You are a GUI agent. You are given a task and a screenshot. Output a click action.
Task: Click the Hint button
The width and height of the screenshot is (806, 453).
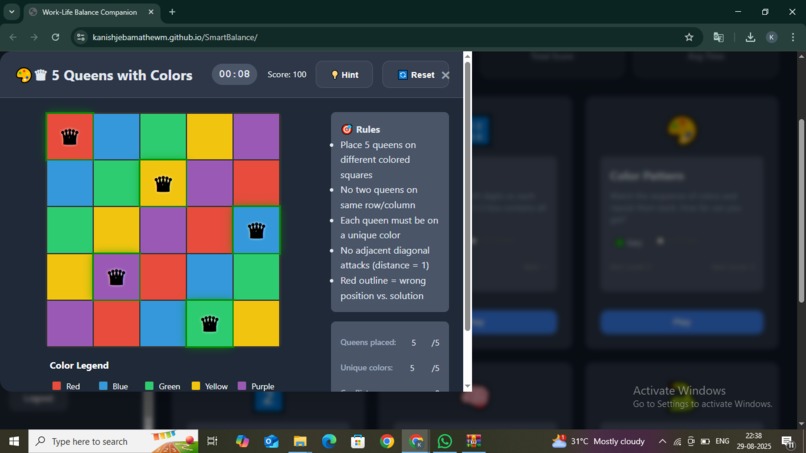[344, 75]
